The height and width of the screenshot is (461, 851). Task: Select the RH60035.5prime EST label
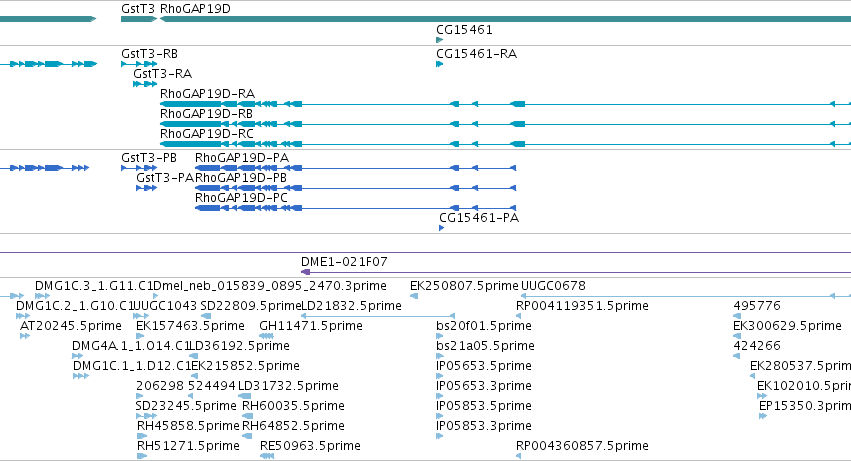pyautogui.click(x=294, y=406)
